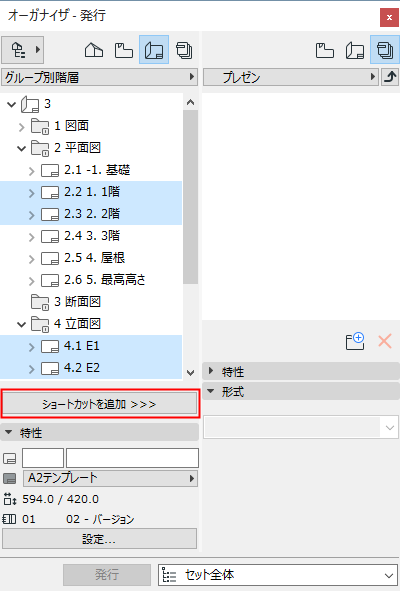Select the 2.5 4. 屋根 layout
Screen dimensions: 400x591
click(91, 258)
